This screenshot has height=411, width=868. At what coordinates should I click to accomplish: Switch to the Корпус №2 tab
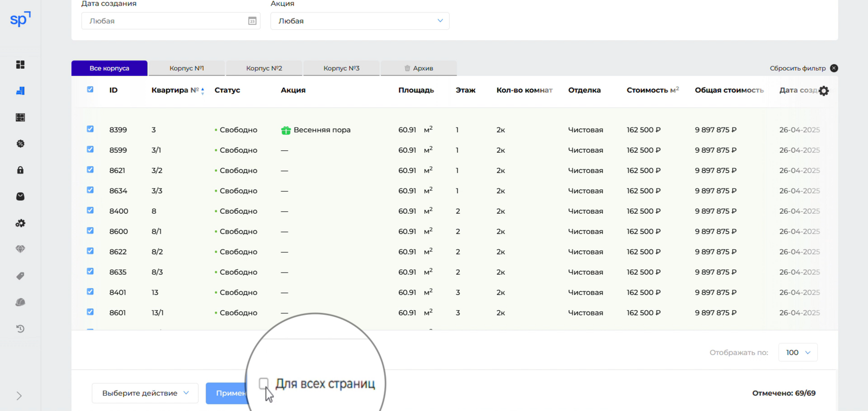[264, 68]
